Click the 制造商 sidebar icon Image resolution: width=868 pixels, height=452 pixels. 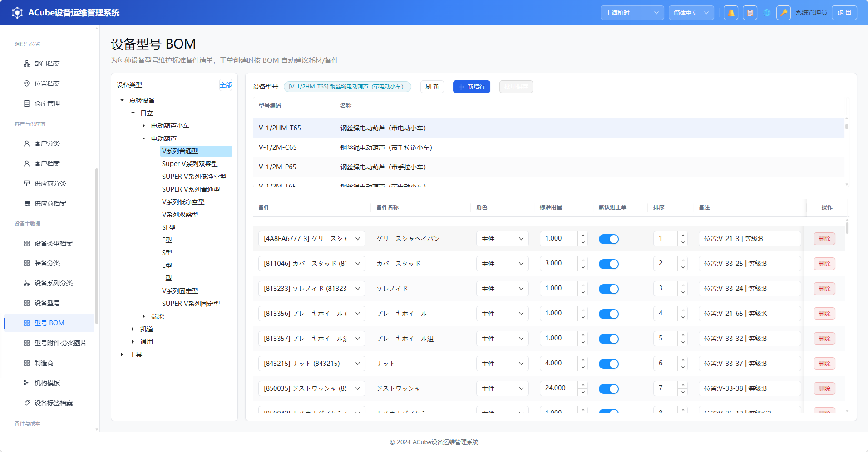pyautogui.click(x=27, y=363)
